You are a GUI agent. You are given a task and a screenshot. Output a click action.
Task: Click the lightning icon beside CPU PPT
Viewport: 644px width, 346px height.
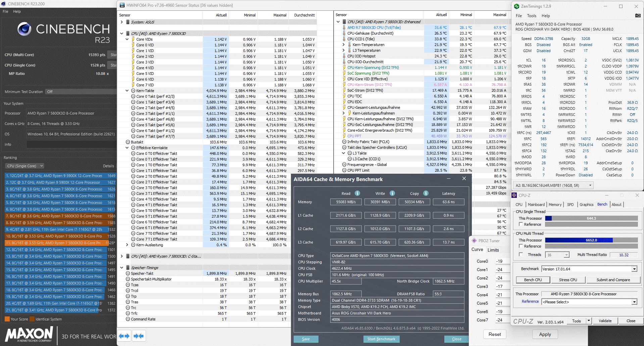click(344, 136)
